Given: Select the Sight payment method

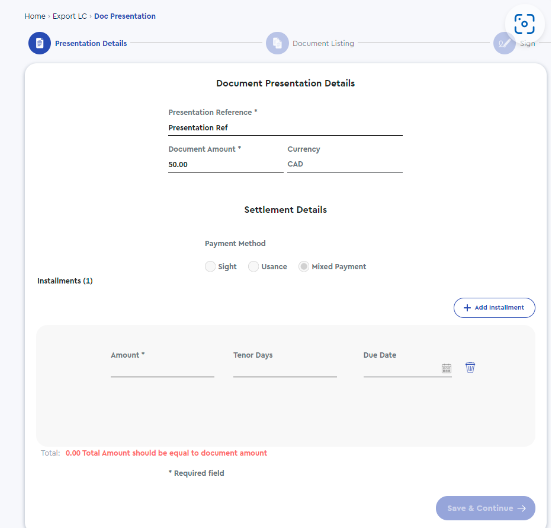Looking at the screenshot, I should point(210,266).
